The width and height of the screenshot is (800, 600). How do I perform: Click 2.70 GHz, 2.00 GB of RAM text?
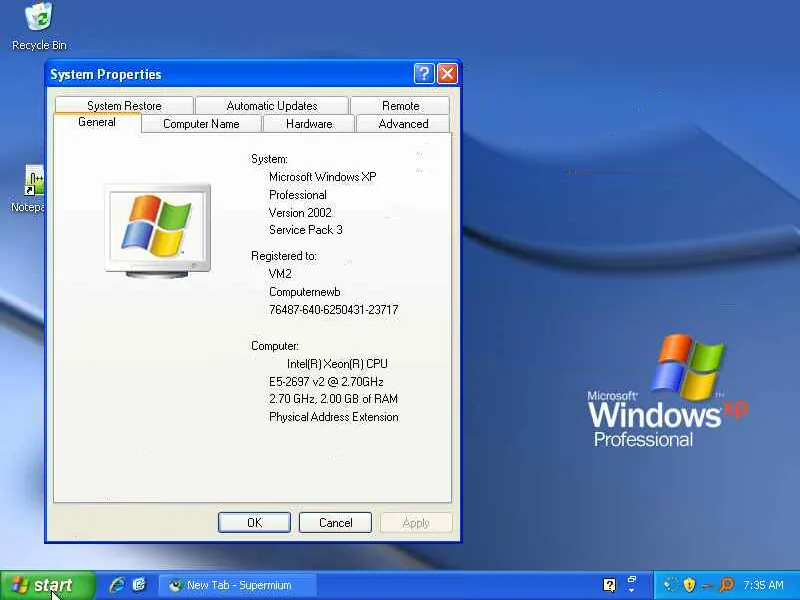[333, 399]
